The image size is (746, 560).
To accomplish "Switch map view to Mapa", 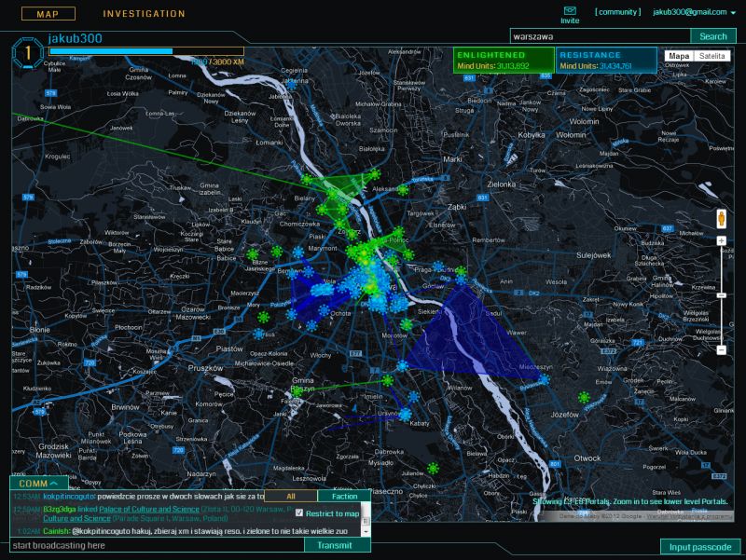I will pos(679,56).
